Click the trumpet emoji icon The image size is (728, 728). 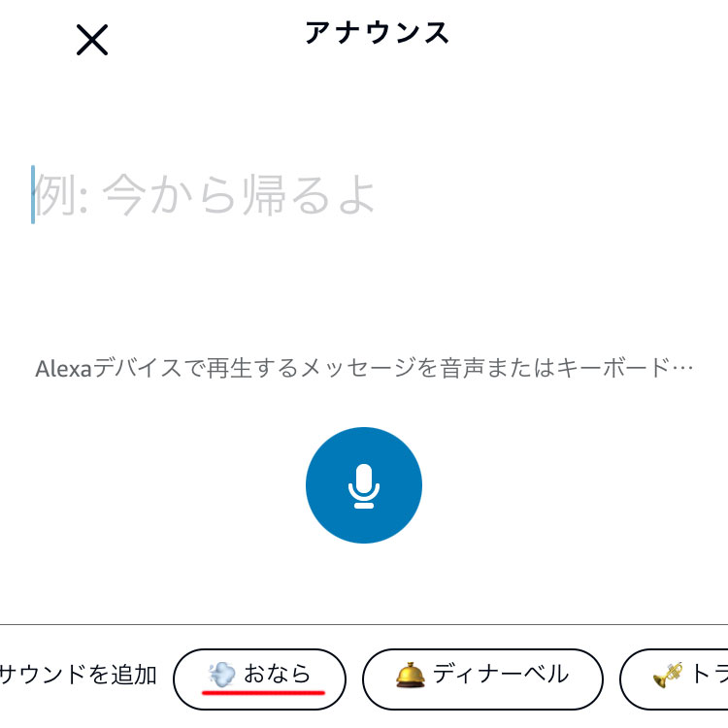coord(668,675)
